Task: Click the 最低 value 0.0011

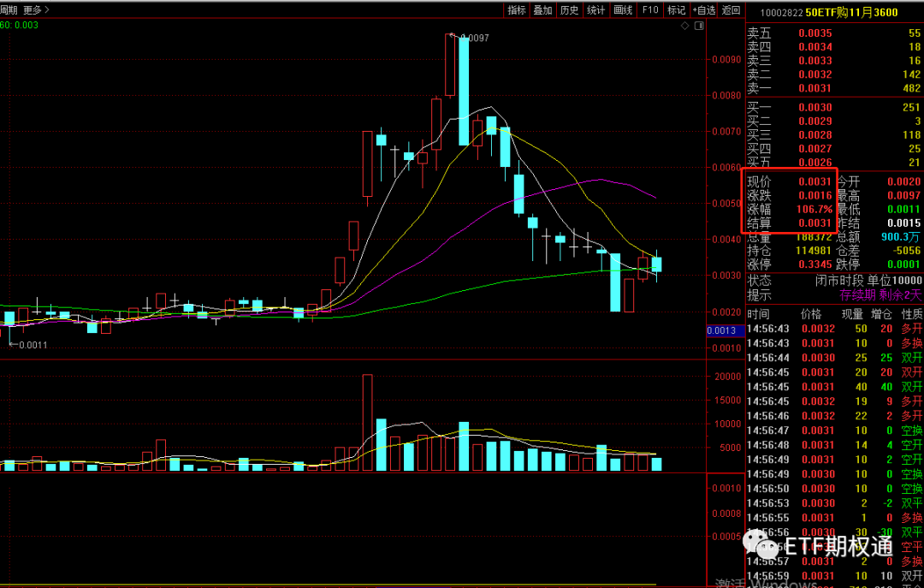Action: pyautogui.click(x=903, y=210)
